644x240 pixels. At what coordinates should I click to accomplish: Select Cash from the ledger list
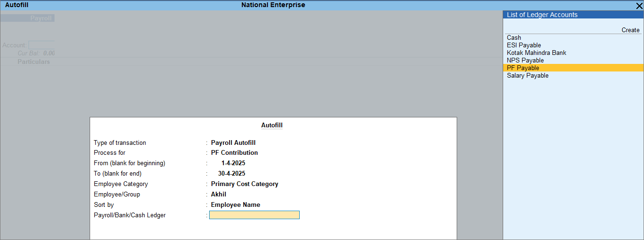[514, 38]
